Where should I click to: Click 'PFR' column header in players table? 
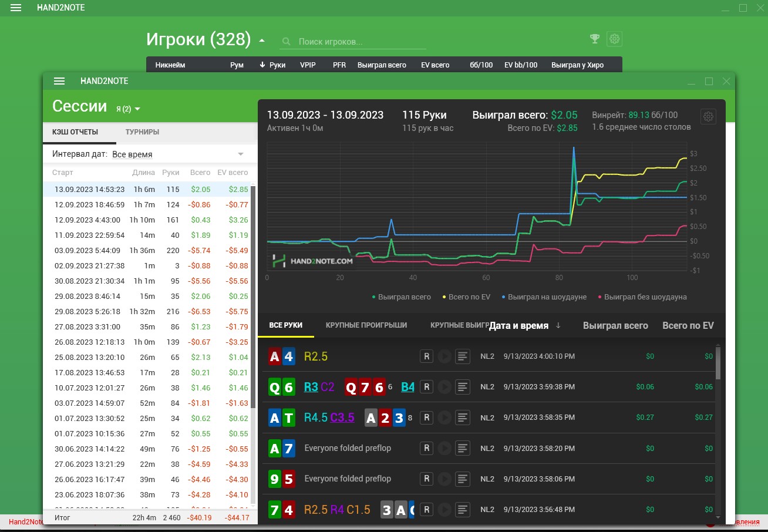(x=339, y=65)
